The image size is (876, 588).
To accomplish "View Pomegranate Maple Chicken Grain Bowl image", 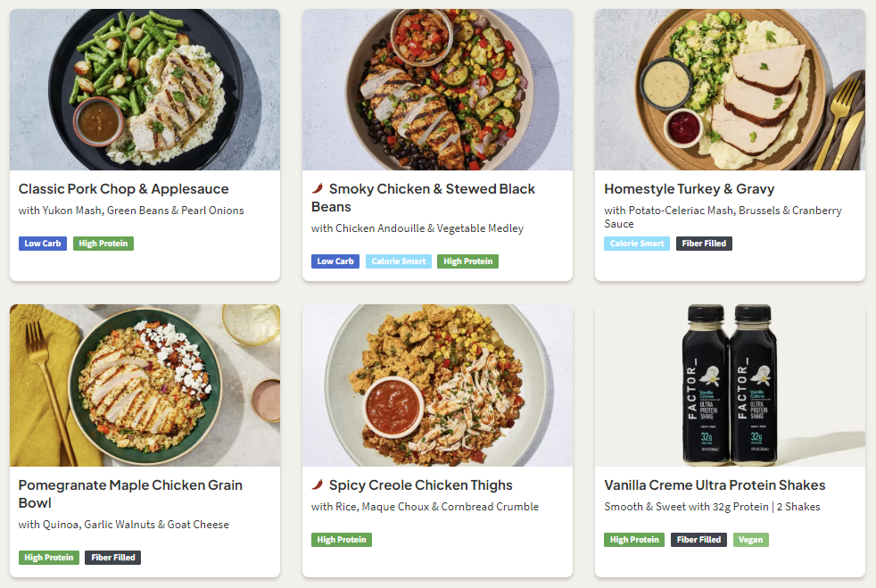I will (145, 385).
